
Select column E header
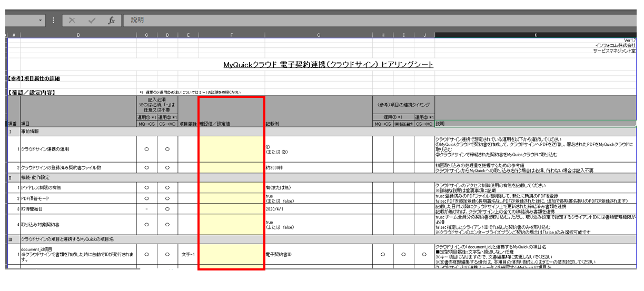point(188,35)
